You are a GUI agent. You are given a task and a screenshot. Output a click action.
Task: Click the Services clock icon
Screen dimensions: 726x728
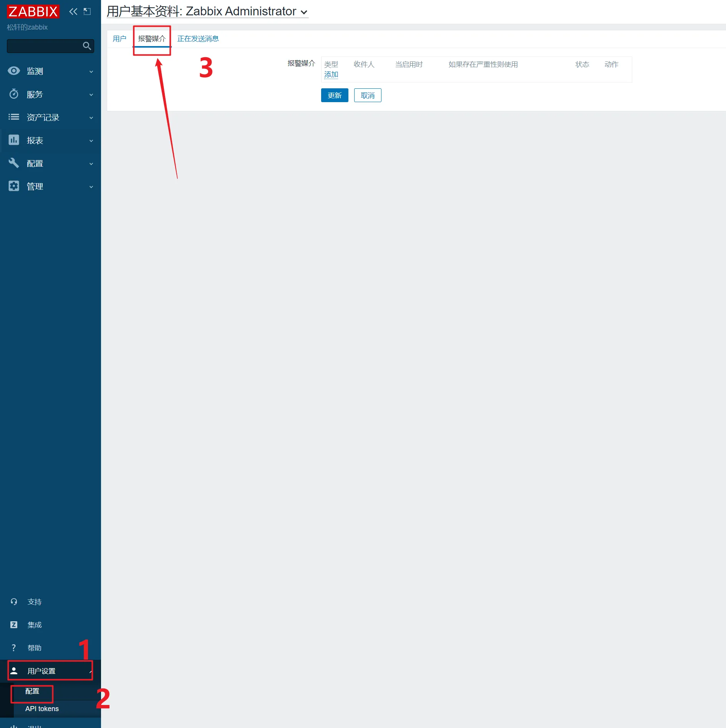[x=14, y=94]
